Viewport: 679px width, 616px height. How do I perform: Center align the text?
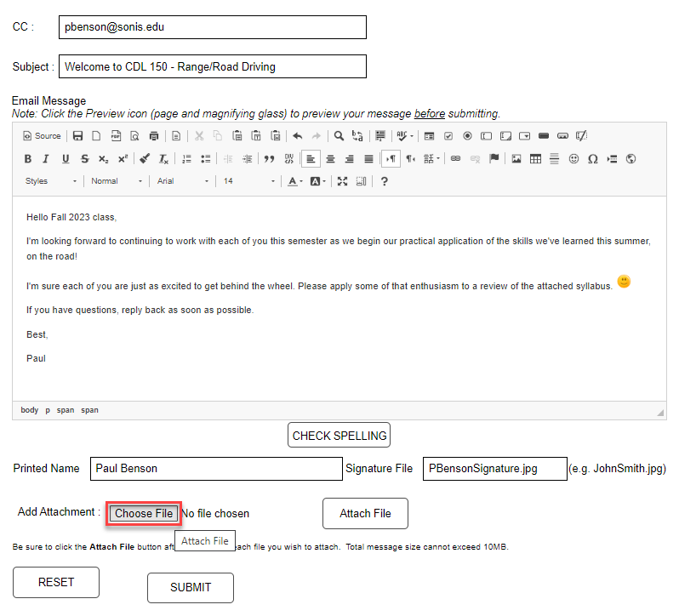330,159
